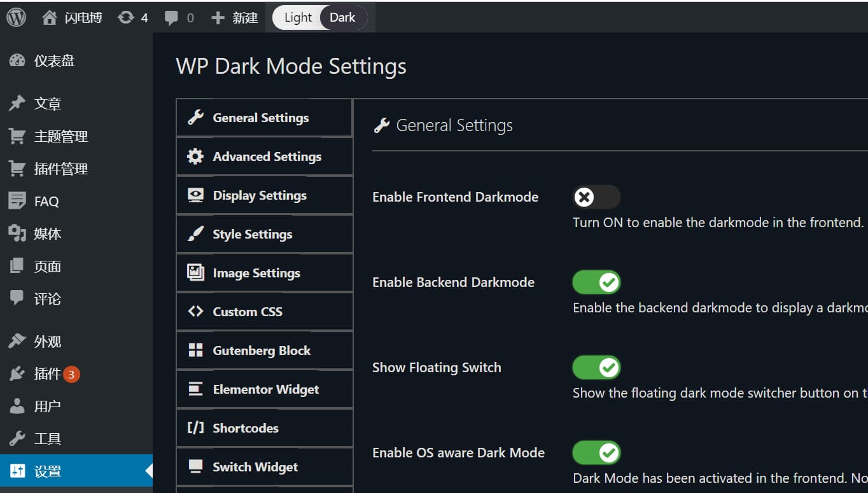Select the Dark mode button
This screenshot has width=868, height=493.
(342, 18)
